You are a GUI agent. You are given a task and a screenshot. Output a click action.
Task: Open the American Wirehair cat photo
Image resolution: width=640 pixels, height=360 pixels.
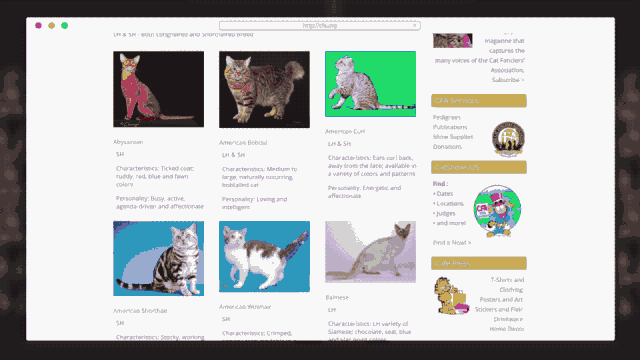point(264,256)
